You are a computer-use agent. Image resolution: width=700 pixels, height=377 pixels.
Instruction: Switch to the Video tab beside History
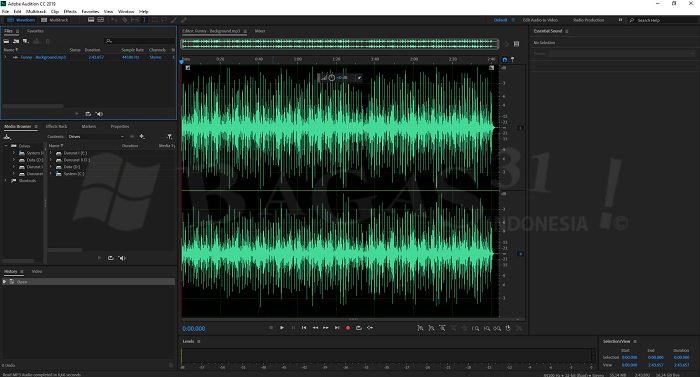point(37,272)
